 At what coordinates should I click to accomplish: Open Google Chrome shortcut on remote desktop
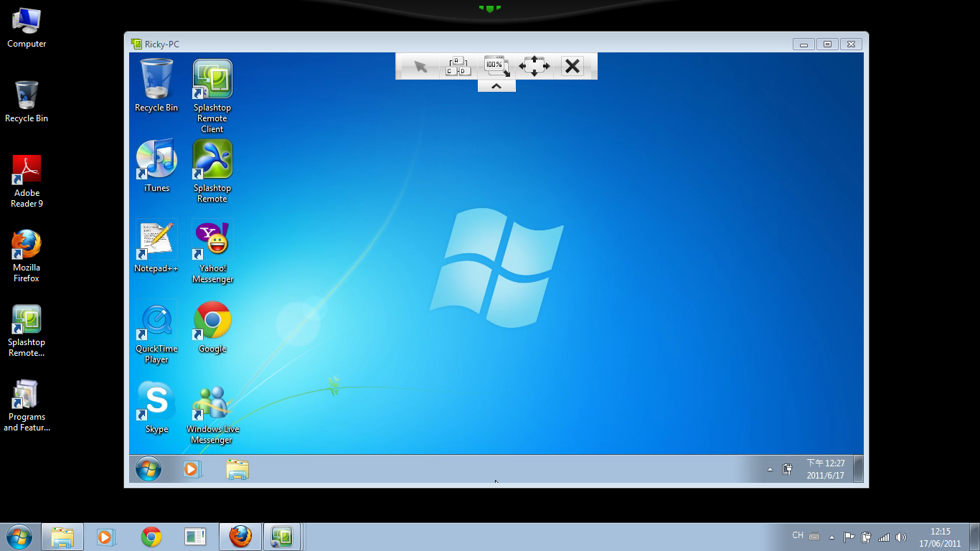[212, 327]
